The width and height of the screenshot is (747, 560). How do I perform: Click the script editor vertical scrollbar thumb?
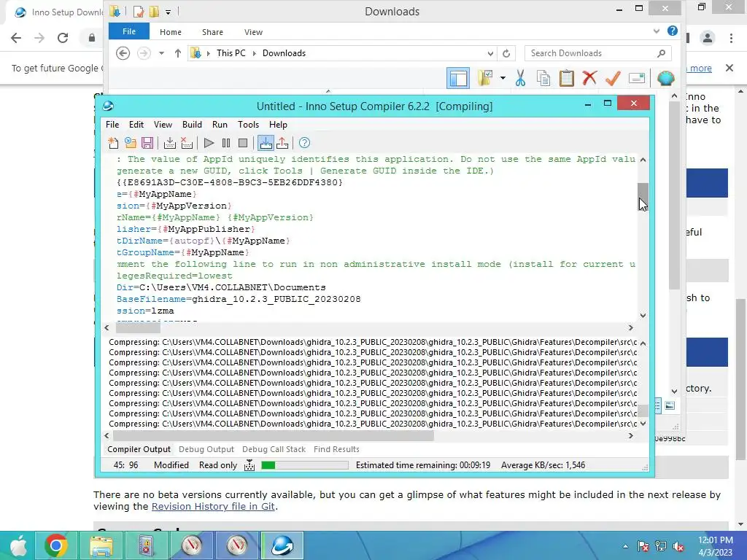pyautogui.click(x=643, y=195)
